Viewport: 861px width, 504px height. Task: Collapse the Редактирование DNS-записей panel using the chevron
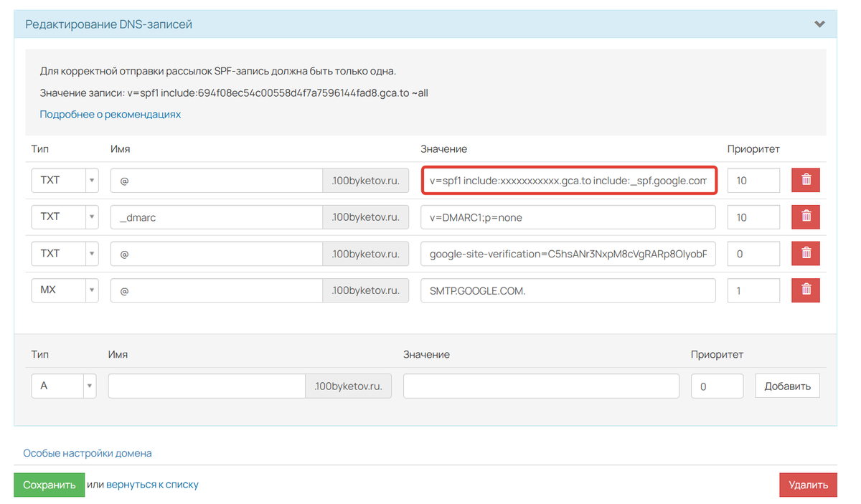click(x=819, y=24)
